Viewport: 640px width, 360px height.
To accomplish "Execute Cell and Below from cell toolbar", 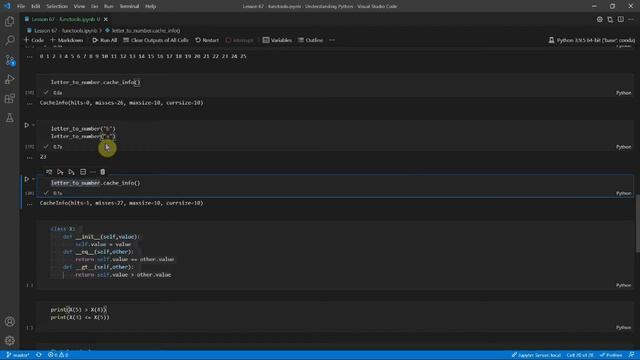I will coord(71,172).
